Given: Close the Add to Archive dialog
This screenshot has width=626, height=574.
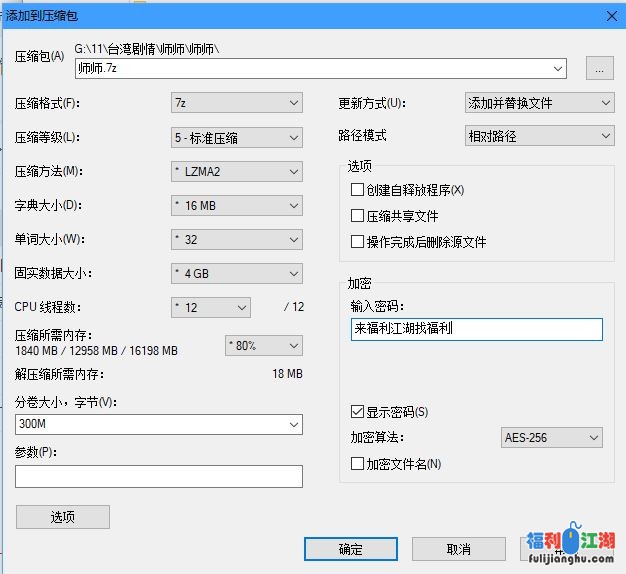Looking at the screenshot, I should pos(609,14).
